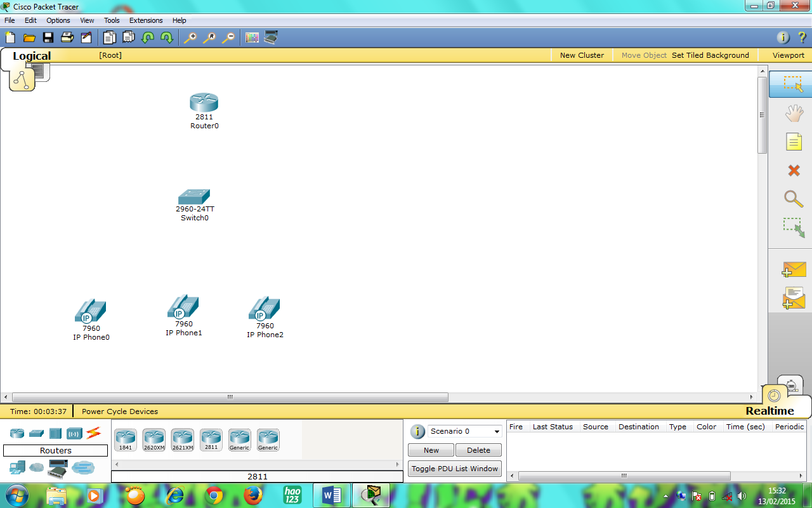Switch to the Logical workspace tab

pos(32,56)
